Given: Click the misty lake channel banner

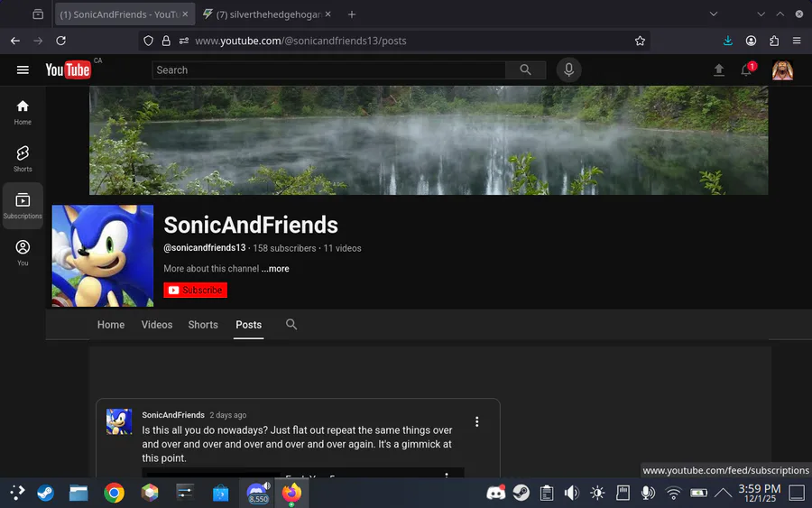Looking at the screenshot, I should point(429,141).
